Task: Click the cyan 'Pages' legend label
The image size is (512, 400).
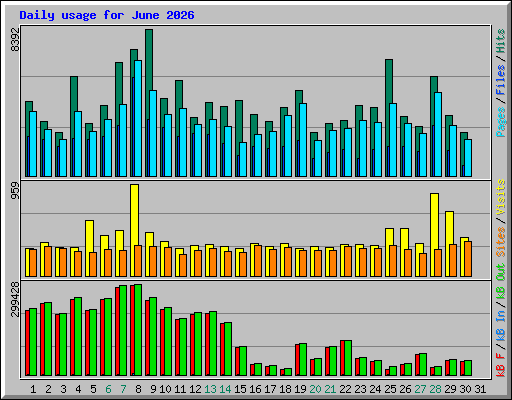Action: (501, 122)
